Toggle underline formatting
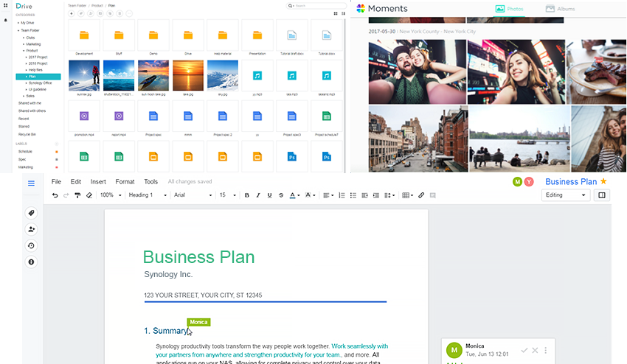627x364 pixels. click(x=269, y=195)
